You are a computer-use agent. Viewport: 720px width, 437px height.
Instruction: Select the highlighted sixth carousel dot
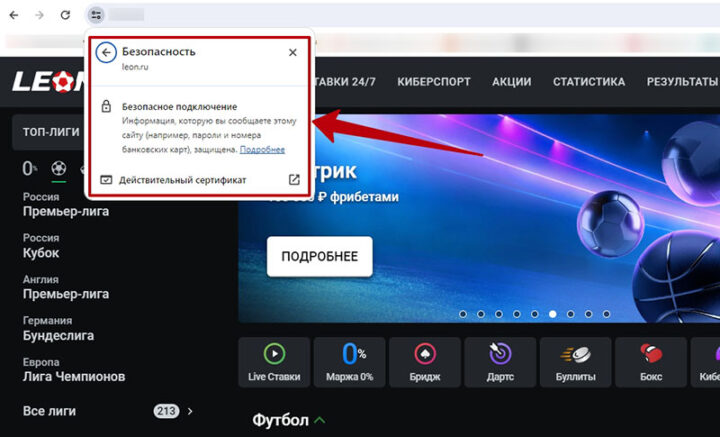(x=553, y=314)
